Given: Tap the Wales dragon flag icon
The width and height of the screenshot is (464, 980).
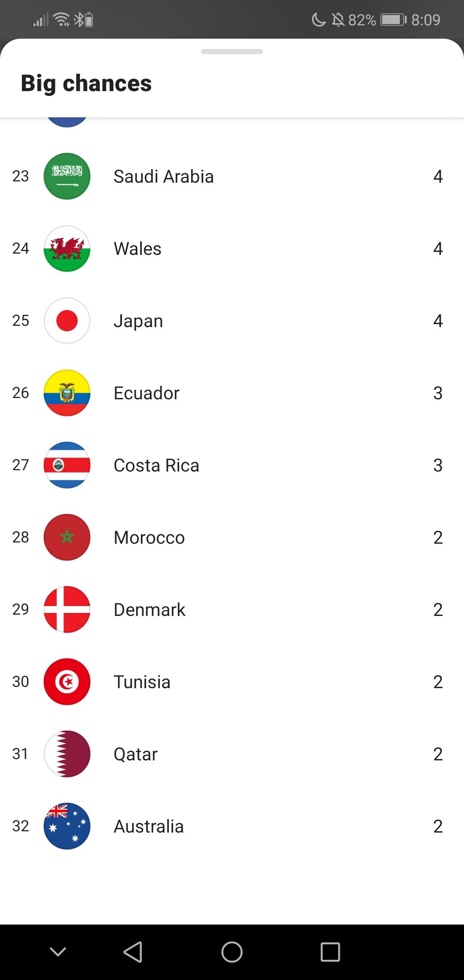Looking at the screenshot, I should [67, 248].
